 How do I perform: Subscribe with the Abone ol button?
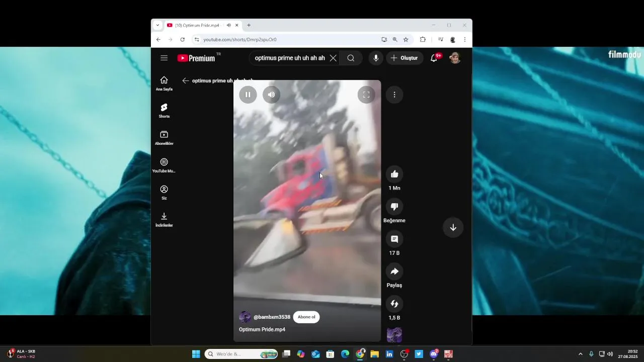[x=306, y=317]
